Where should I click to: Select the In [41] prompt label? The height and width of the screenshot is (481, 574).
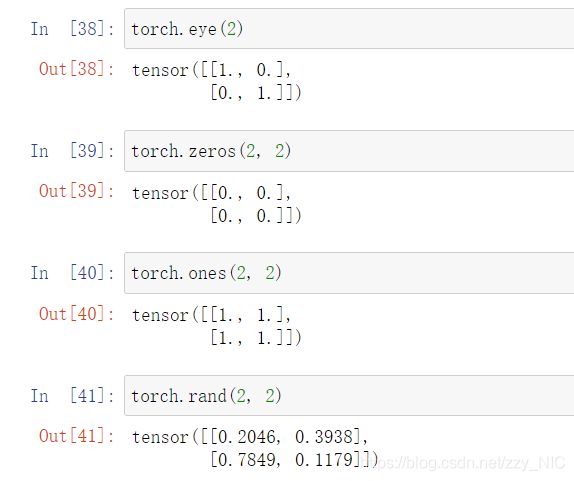pos(72,396)
